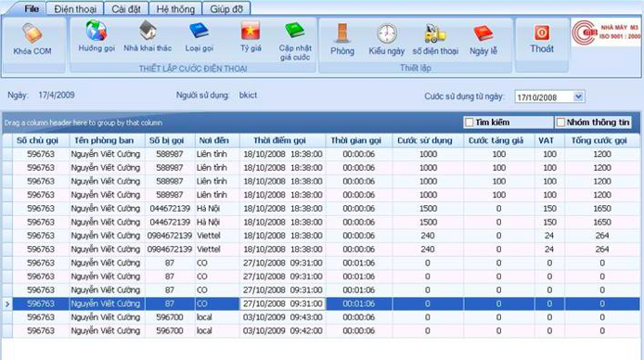Switch to the Giúp đỡ tab

[x=226, y=8]
